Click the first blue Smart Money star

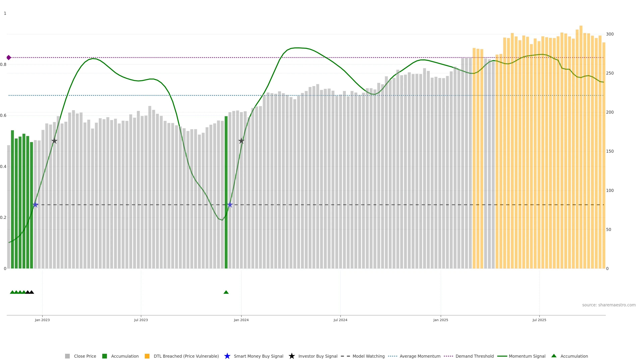point(36,205)
